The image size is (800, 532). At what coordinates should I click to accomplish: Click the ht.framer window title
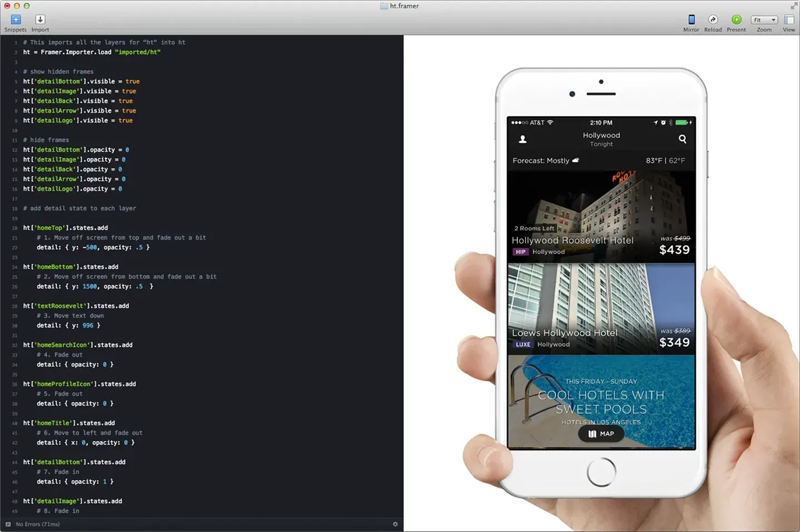[404, 6]
